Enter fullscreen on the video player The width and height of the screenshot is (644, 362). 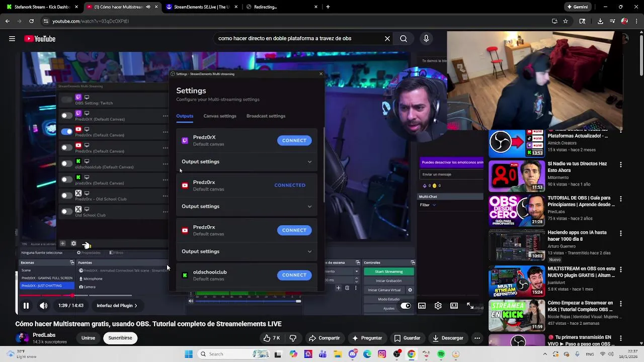[470, 305]
